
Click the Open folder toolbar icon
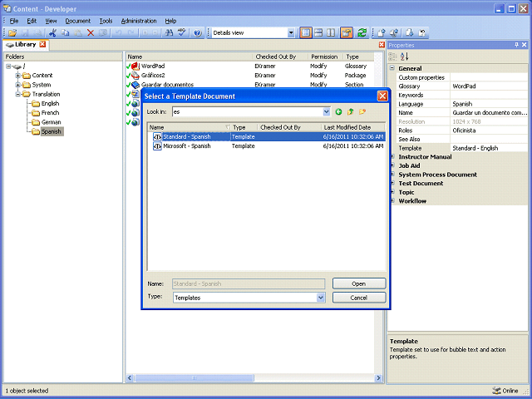[12, 32]
